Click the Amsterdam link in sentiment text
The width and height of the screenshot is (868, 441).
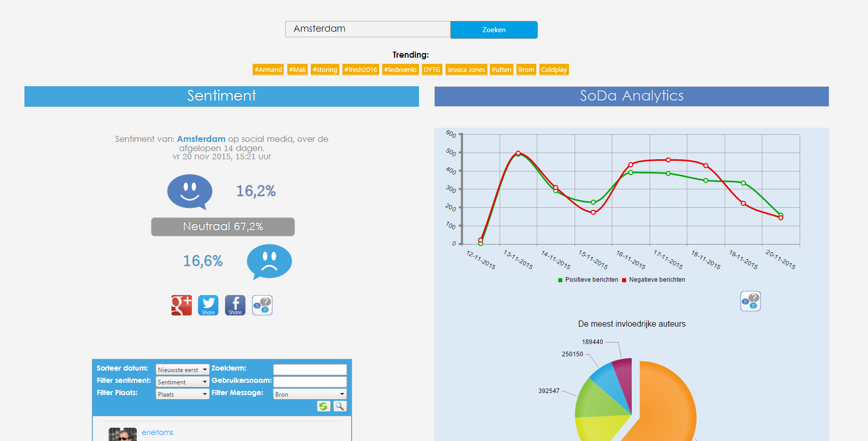click(201, 139)
